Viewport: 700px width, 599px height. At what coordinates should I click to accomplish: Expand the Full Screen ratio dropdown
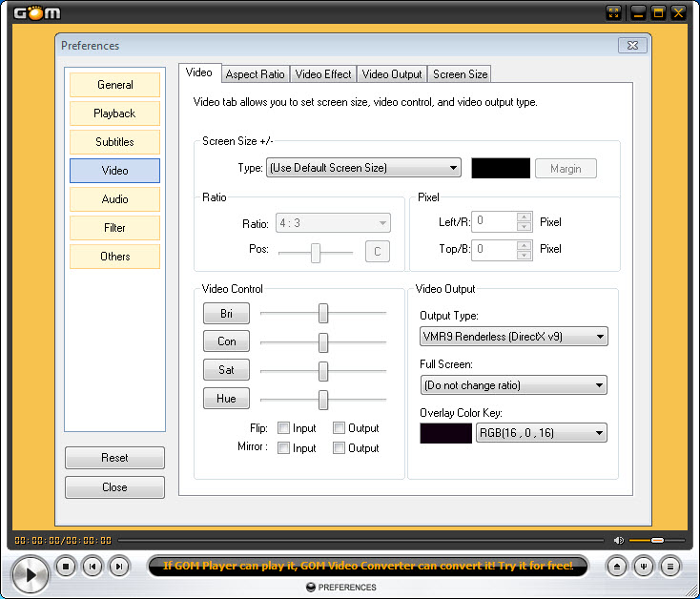pyautogui.click(x=513, y=385)
